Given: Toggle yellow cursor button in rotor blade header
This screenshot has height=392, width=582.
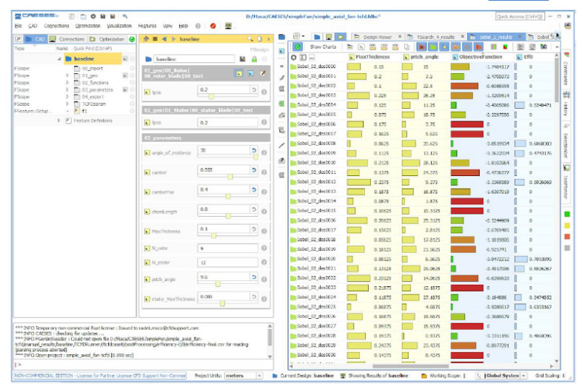Looking at the screenshot, I should (x=239, y=73).
